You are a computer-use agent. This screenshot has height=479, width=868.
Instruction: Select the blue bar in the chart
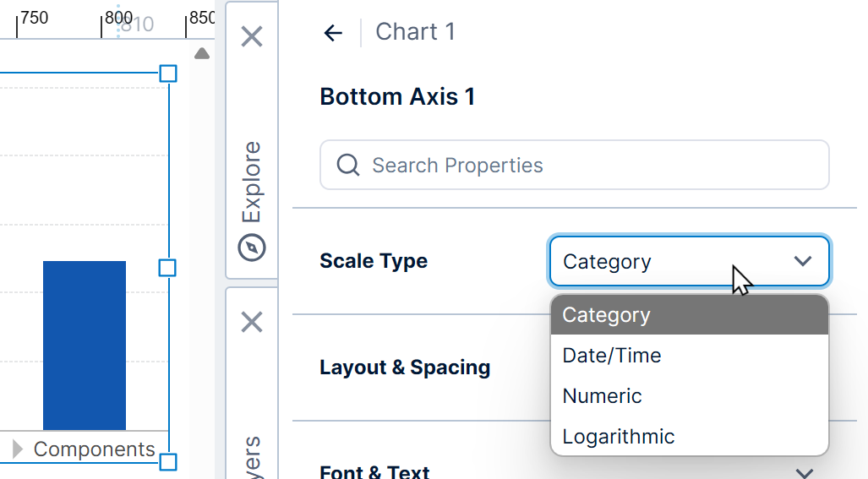(85, 345)
